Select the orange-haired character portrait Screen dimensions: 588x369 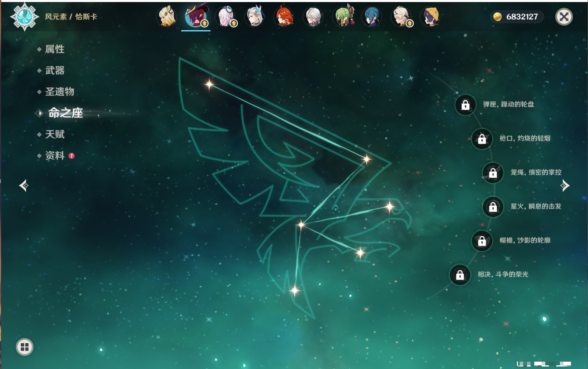[x=284, y=17]
